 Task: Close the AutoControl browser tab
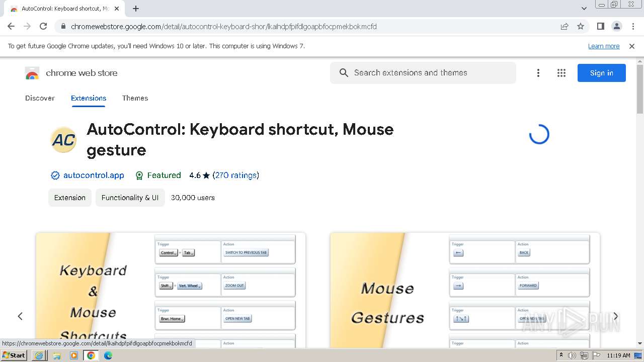[117, 9]
